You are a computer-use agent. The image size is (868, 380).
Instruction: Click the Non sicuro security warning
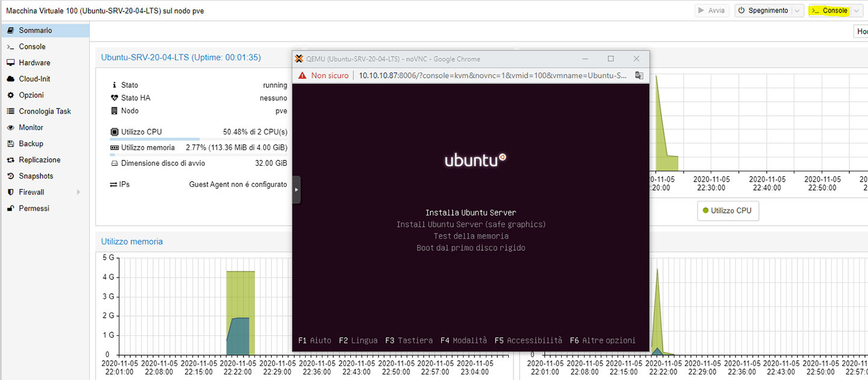coord(324,75)
